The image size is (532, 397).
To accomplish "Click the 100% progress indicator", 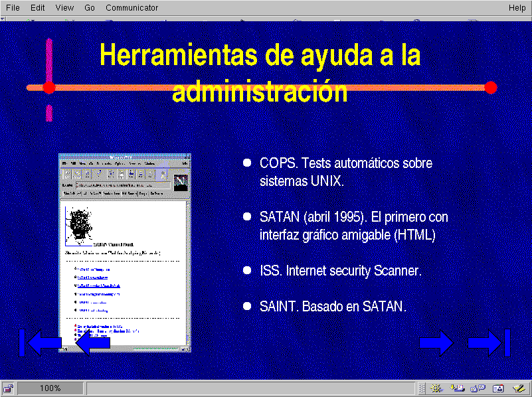I will [x=50, y=388].
